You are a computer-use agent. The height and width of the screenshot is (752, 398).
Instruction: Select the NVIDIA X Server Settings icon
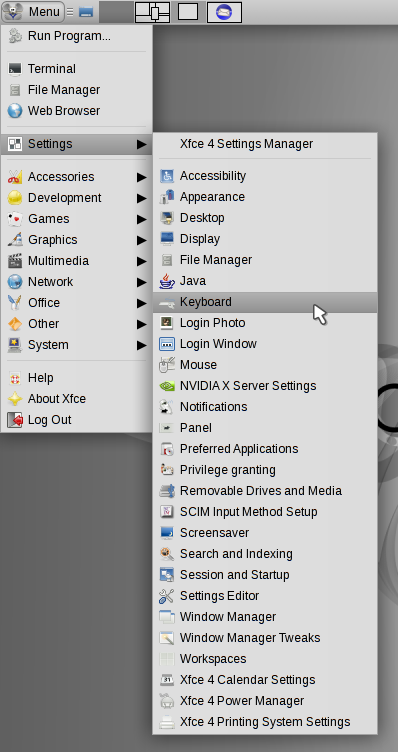(167, 386)
